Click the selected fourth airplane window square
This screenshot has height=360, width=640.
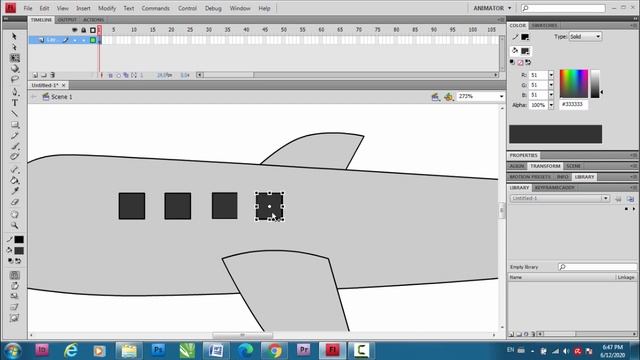pyautogui.click(x=269, y=206)
